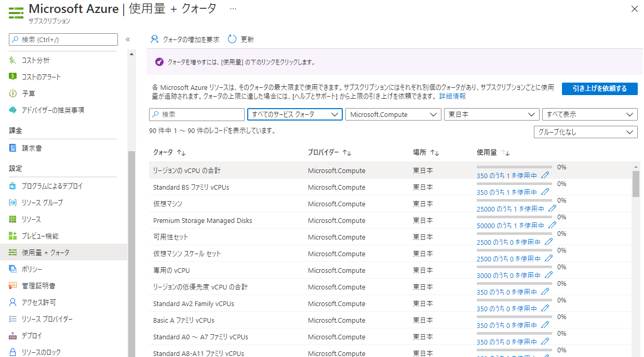Click the リソース グループ icon
644x357 pixels.
[x=13, y=203]
